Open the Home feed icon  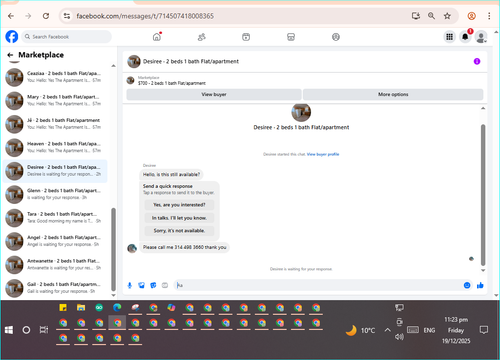click(157, 37)
